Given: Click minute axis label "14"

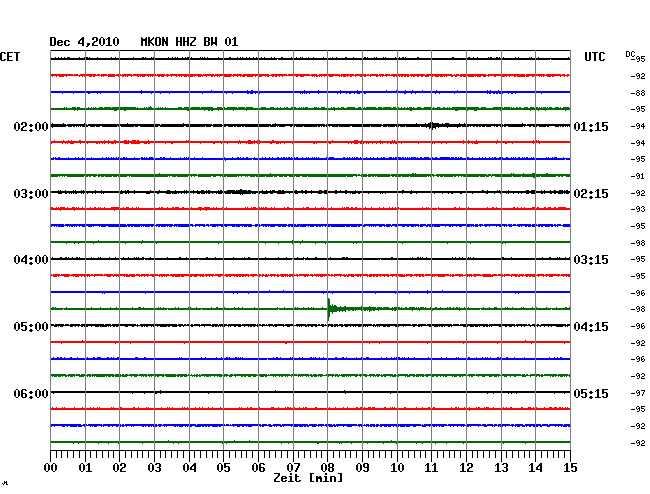Looking at the screenshot, I should (535, 467).
